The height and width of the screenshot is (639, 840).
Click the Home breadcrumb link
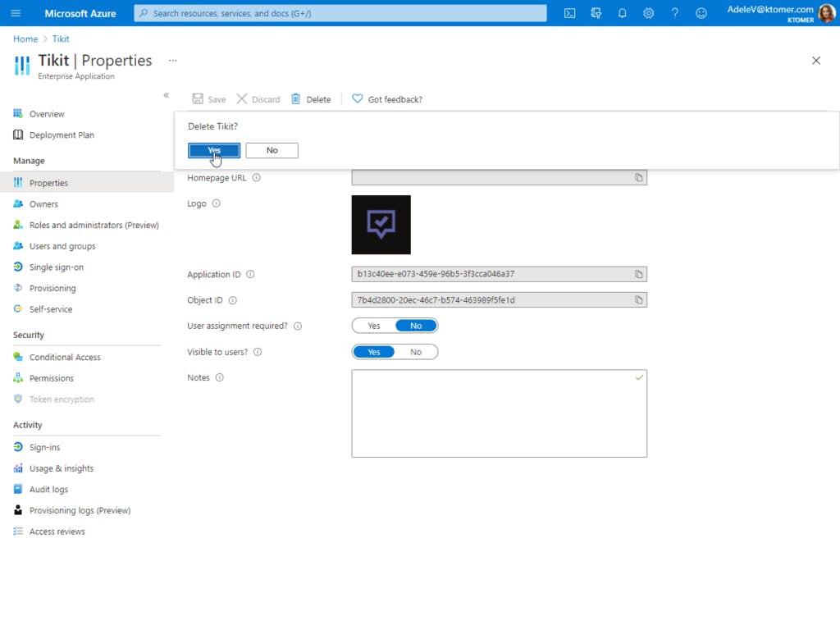(25, 39)
